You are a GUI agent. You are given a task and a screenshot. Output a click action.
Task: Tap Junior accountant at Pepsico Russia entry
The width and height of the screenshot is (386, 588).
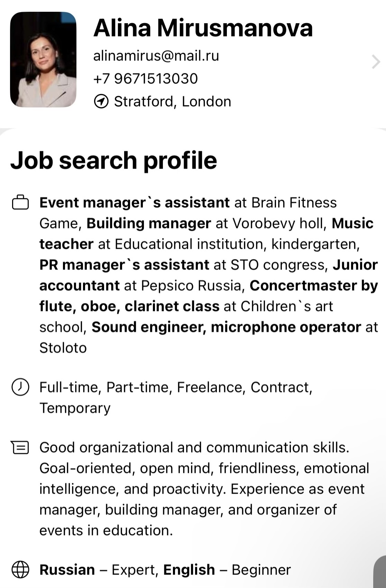click(209, 275)
